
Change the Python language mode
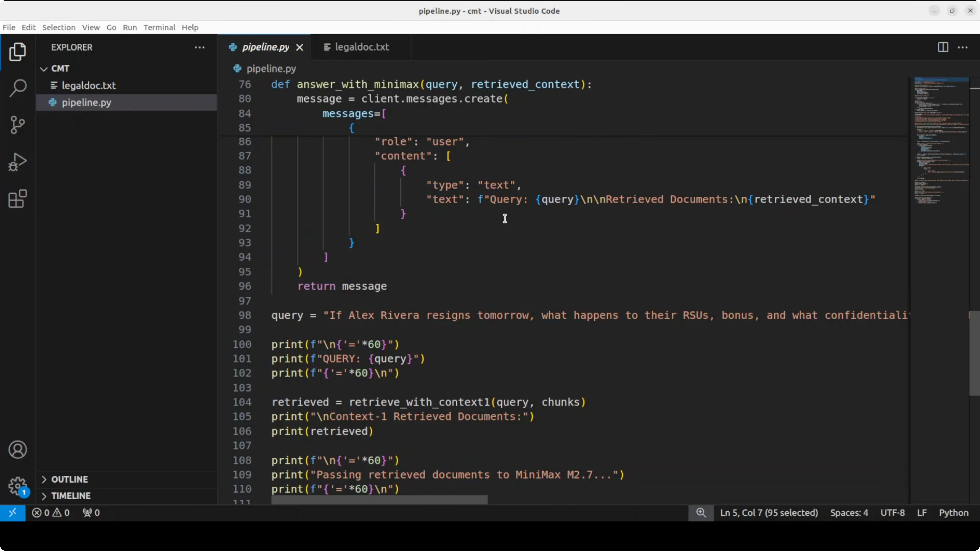point(953,513)
